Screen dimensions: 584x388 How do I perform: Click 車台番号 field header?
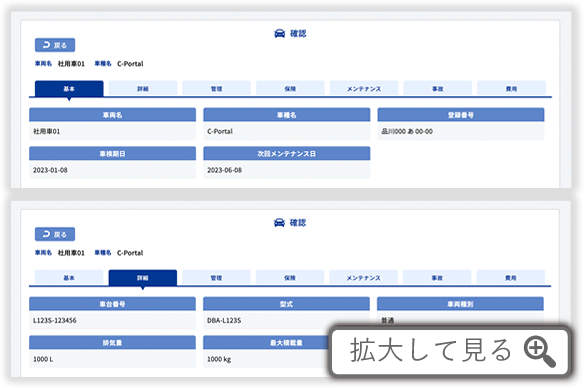click(x=112, y=304)
